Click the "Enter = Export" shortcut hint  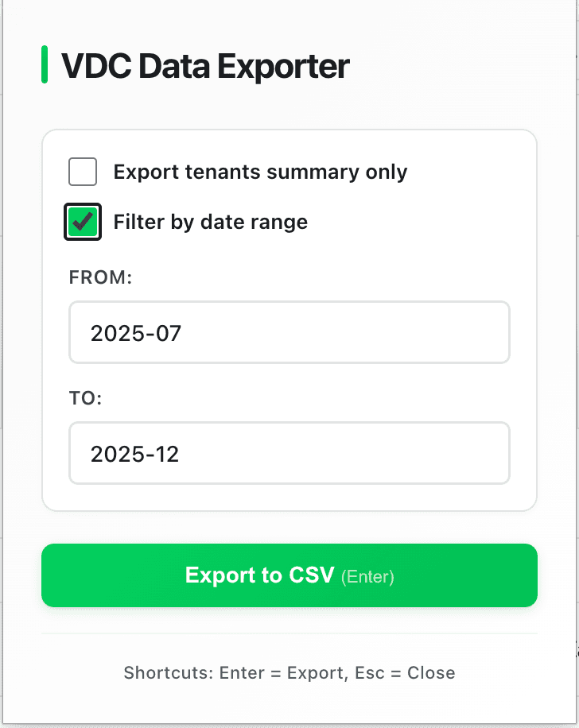coord(282,673)
